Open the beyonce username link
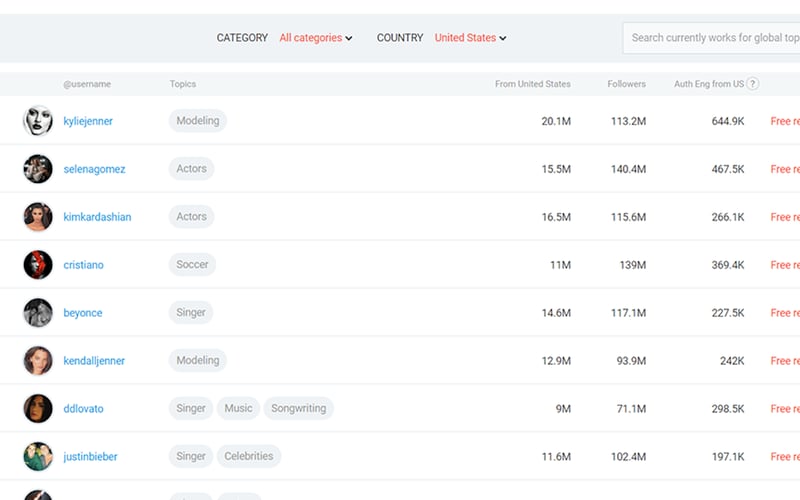The image size is (800, 500). coord(83,313)
